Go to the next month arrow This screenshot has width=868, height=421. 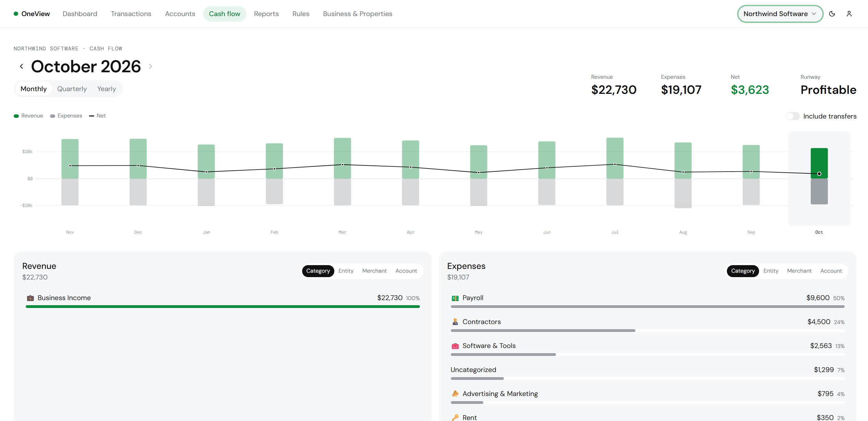tap(150, 66)
